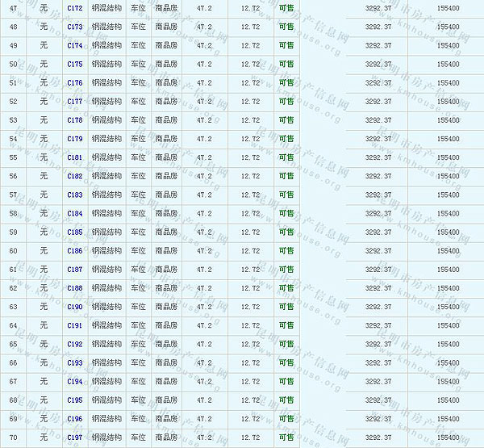Click unit link C188
The width and height of the screenshot is (484, 448).
coord(75,288)
